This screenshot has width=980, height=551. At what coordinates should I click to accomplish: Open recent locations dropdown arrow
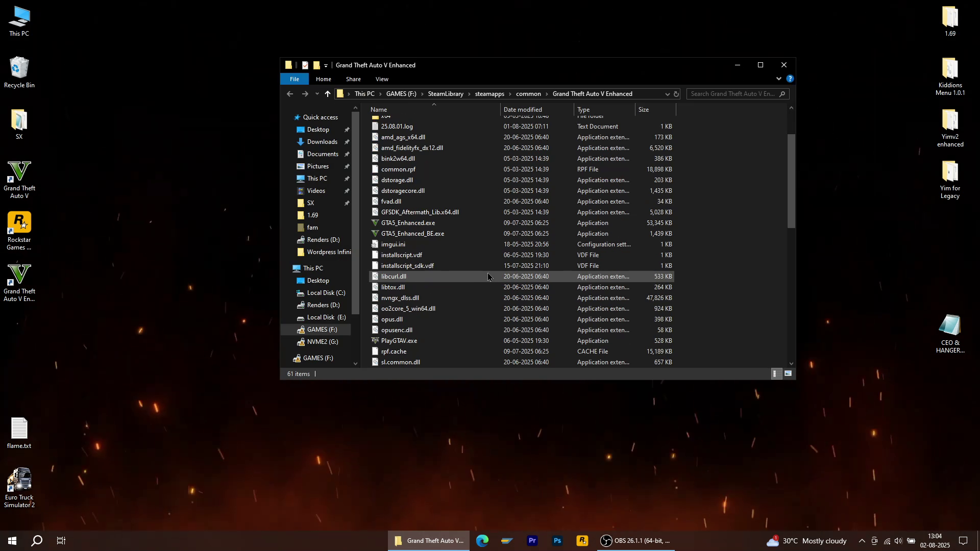[317, 94]
